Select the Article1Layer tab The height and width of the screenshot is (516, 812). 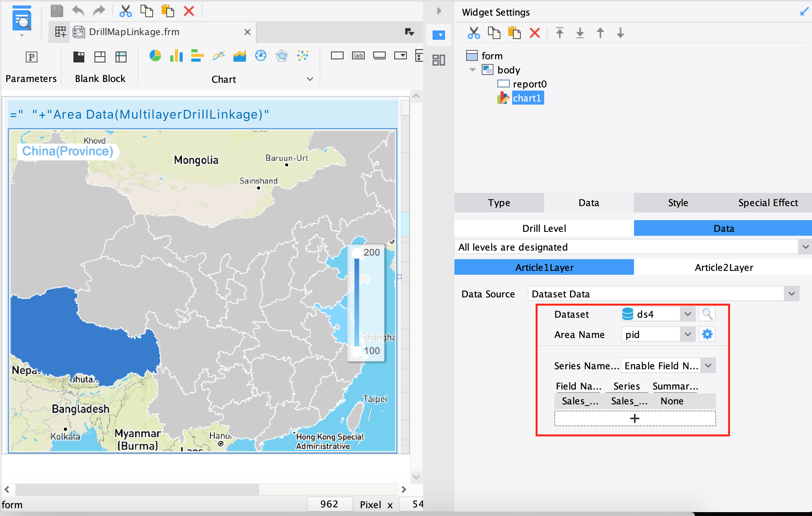(x=544, y=267)
